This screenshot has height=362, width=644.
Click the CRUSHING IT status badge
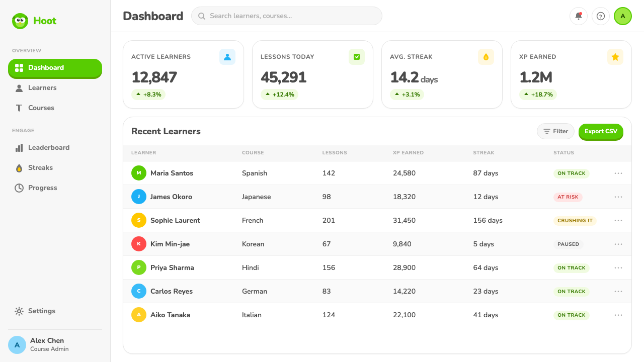575,221
